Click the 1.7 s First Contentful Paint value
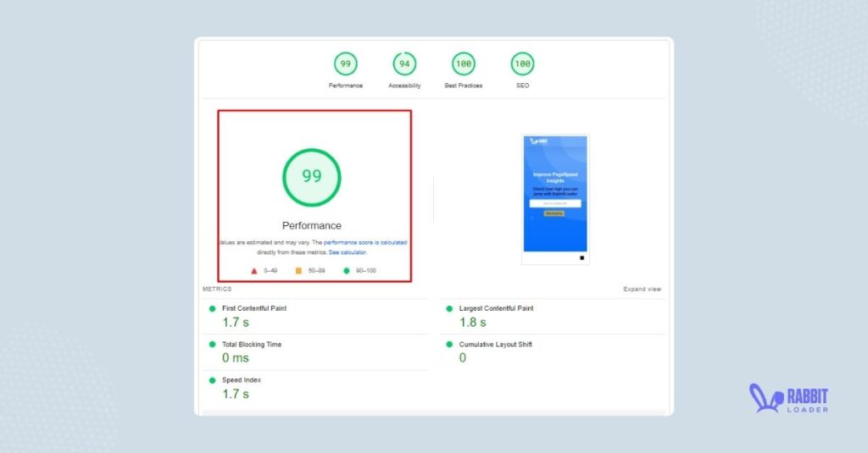The width and height of the screenshot is (868, 453). click(x=236, y=323)
